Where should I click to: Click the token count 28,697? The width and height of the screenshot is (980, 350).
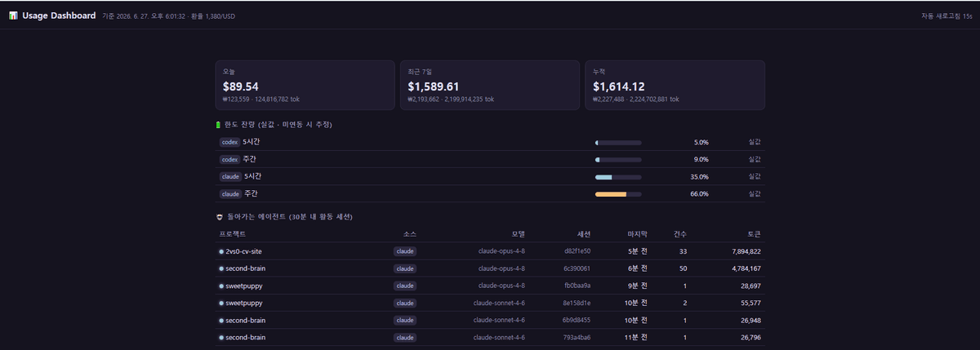(751, 286)
